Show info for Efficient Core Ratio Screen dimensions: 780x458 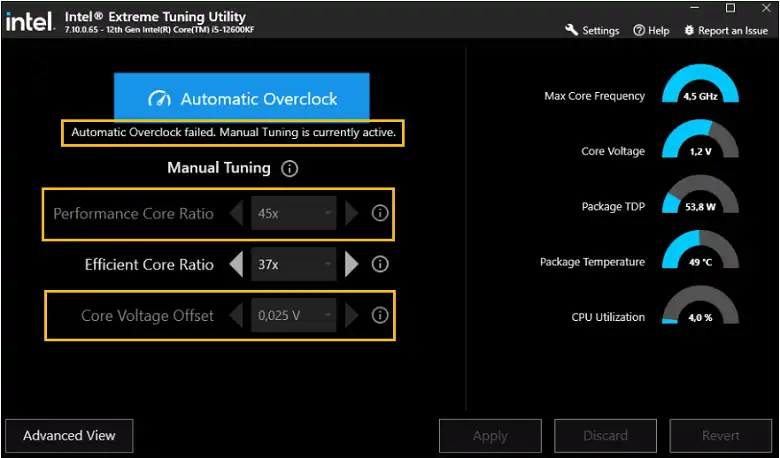(x=380, y=264)
